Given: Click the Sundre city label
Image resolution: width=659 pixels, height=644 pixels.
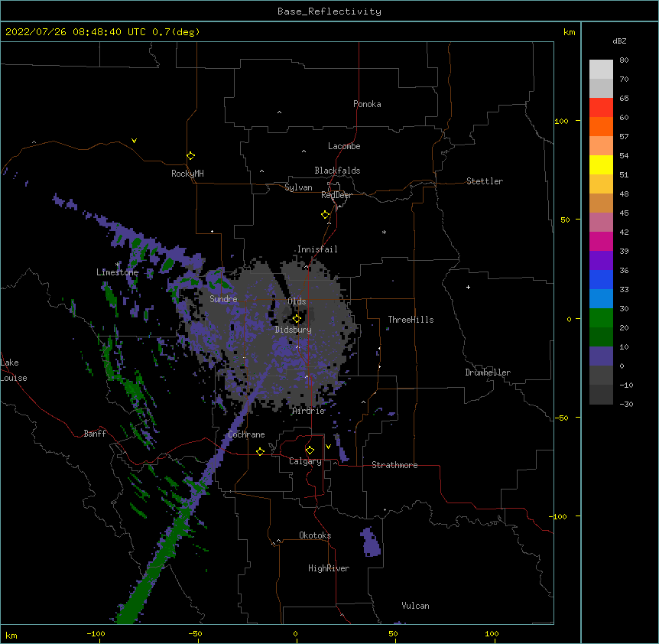Looking at the screenshot, I should pos(223,299).
